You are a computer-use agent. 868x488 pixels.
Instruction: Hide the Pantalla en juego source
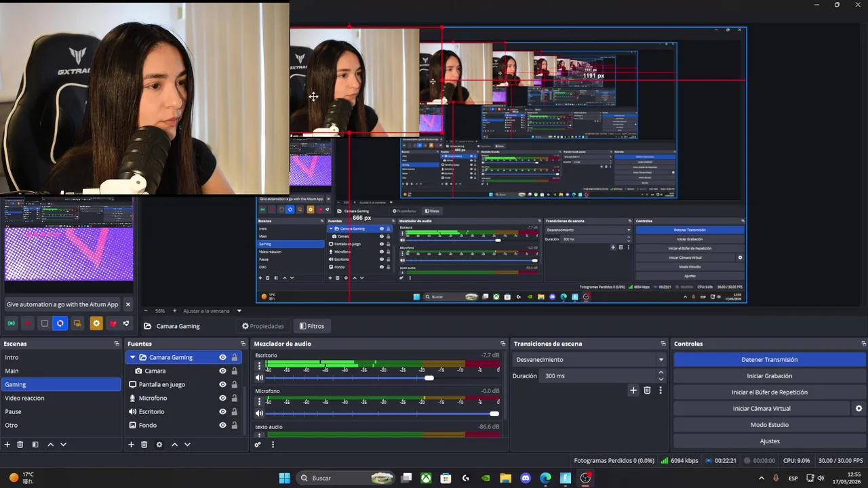222,384
